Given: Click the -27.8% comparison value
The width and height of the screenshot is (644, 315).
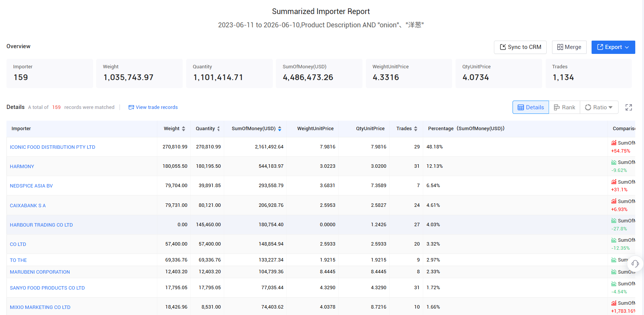Looking at the screenshot, I should (619, 229).
